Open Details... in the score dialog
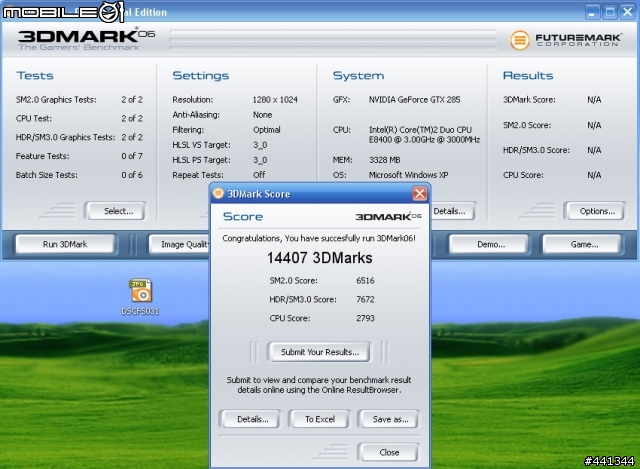This screenshot has height=469, width=640. pyautogui.click(x=250, y=419)
